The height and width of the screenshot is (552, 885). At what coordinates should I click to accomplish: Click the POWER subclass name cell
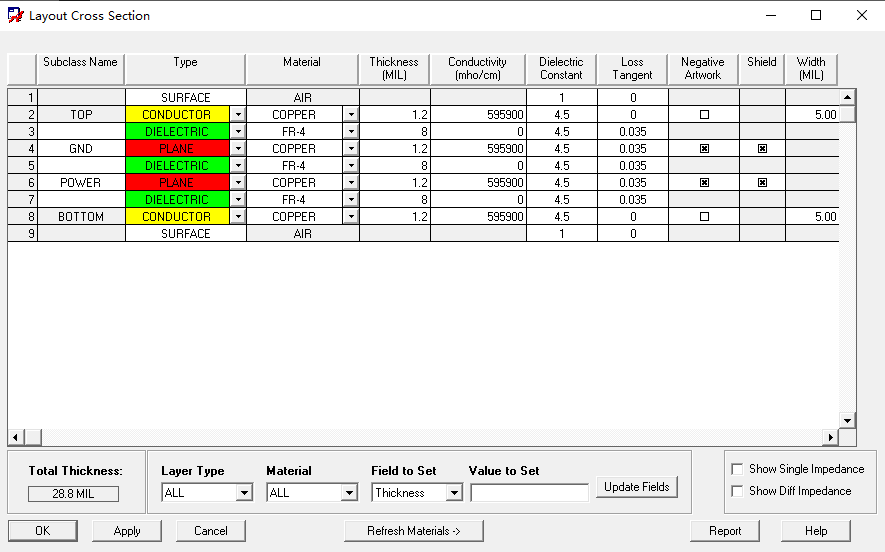[x=81, y=182]
